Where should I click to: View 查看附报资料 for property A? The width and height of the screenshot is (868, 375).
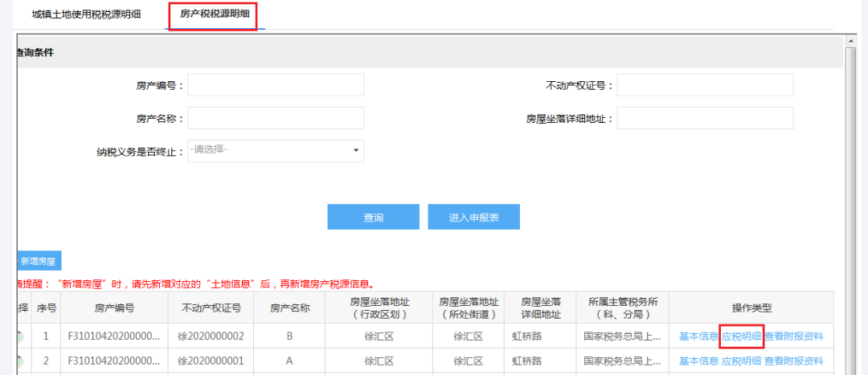click(793, 361)
